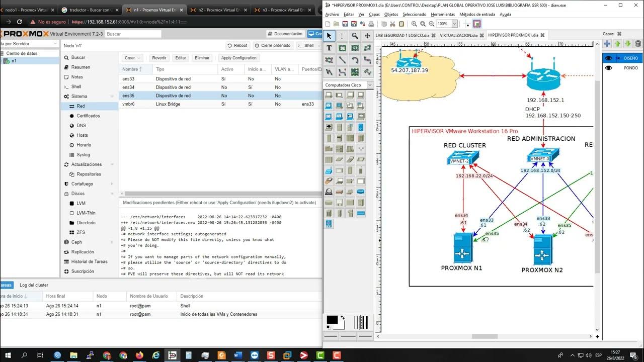Screen dimensions: 644x362
Task: Expand the Actualizaciones section
Action: pyautogui.click(x=112, y=164)
